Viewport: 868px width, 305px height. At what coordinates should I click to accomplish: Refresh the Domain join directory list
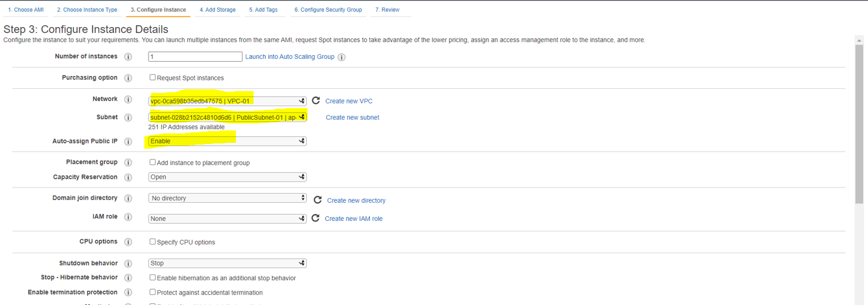(318, 200)
